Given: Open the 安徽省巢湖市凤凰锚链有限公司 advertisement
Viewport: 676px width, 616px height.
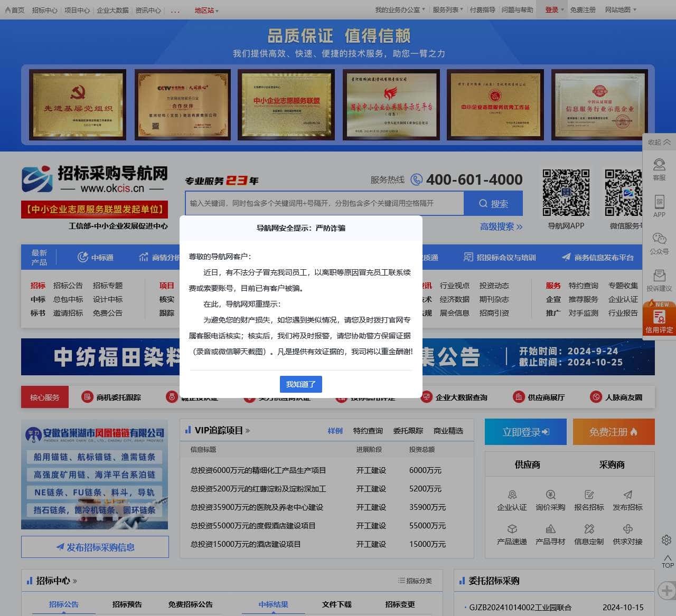Looking at the screenshot, I should (x=95, y=475).
